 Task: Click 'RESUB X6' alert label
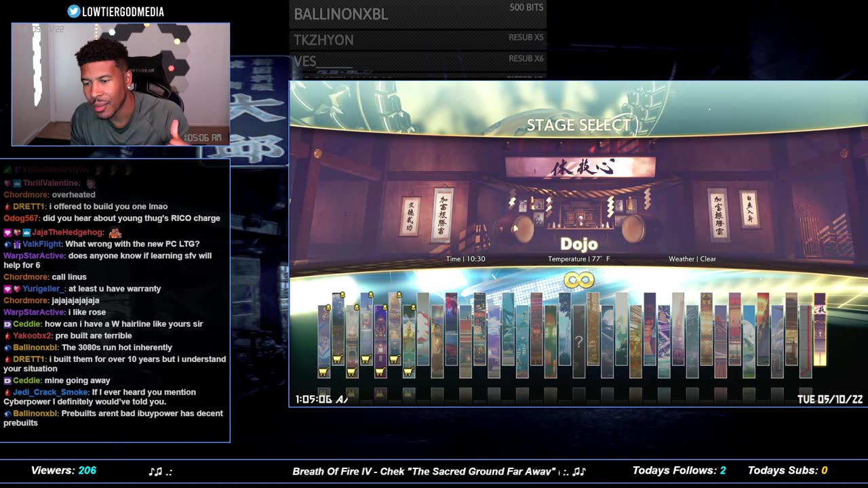pyautogui.click(x=526, y=59)
